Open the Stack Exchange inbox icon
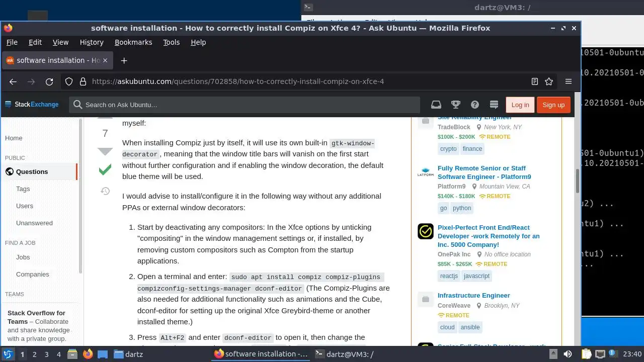The height and width of the screenshot is (362, 644). (436, 105)
